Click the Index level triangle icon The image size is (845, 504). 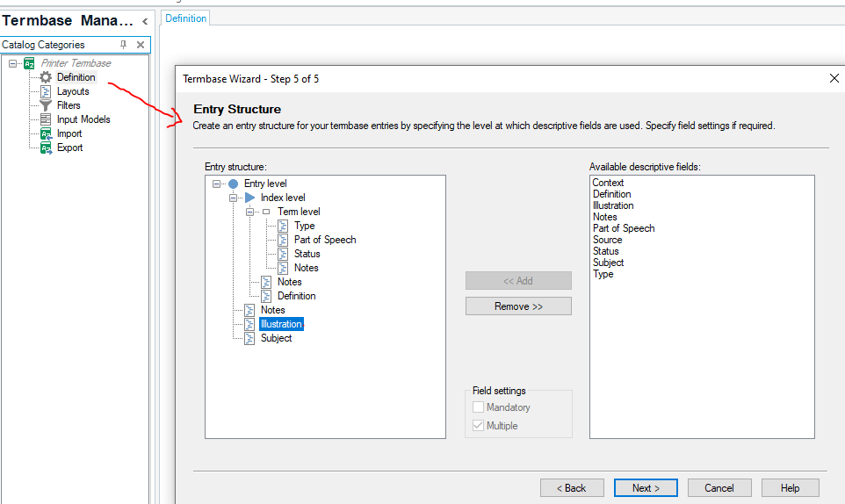[249, 198]
